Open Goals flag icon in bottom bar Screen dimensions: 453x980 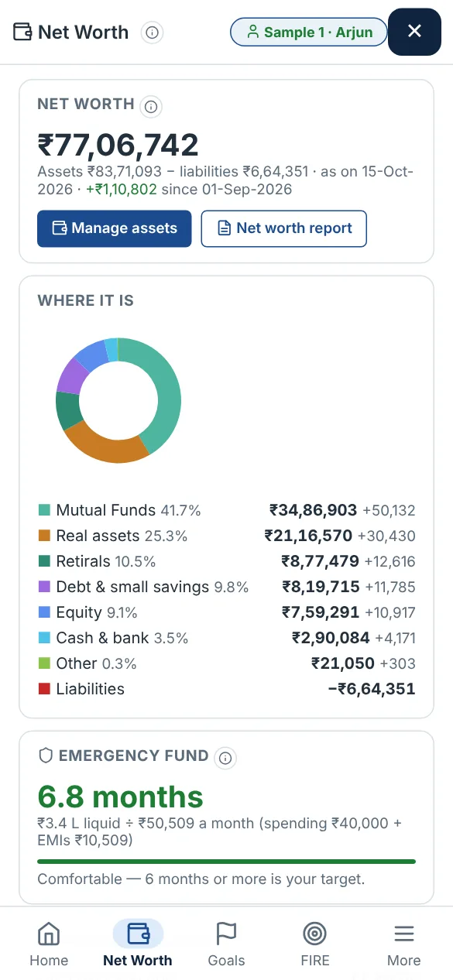pos(226,934)
